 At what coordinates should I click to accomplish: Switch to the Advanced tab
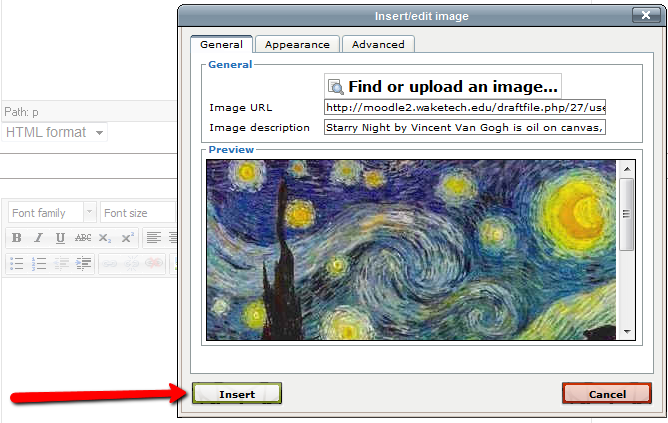pos(378,44)
